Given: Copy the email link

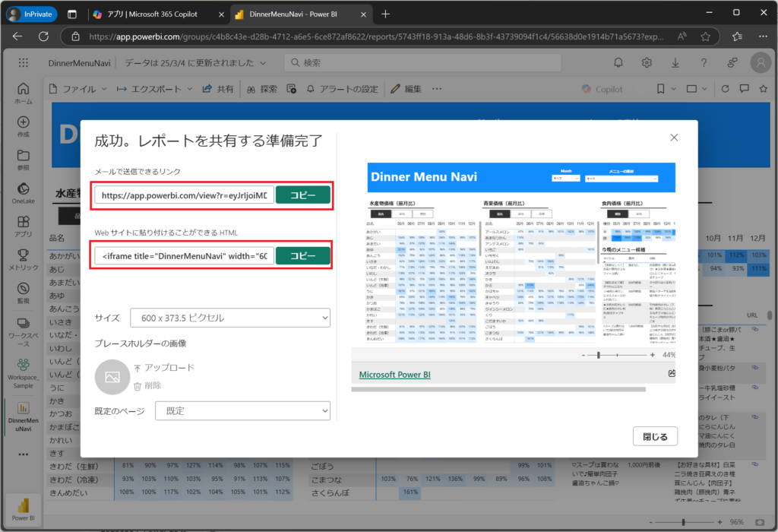Looking at the screenshot, I should coord(302,195).
